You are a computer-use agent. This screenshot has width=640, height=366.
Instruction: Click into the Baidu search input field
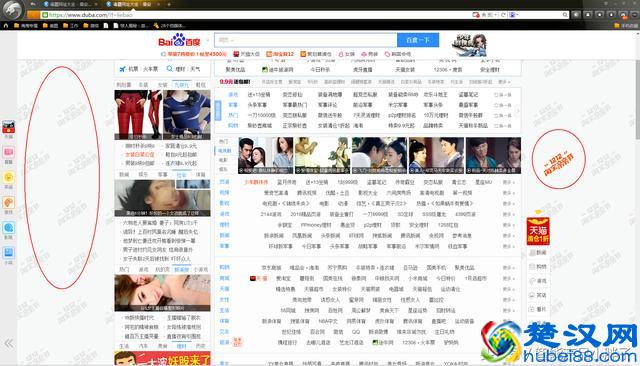coord(305,40)
